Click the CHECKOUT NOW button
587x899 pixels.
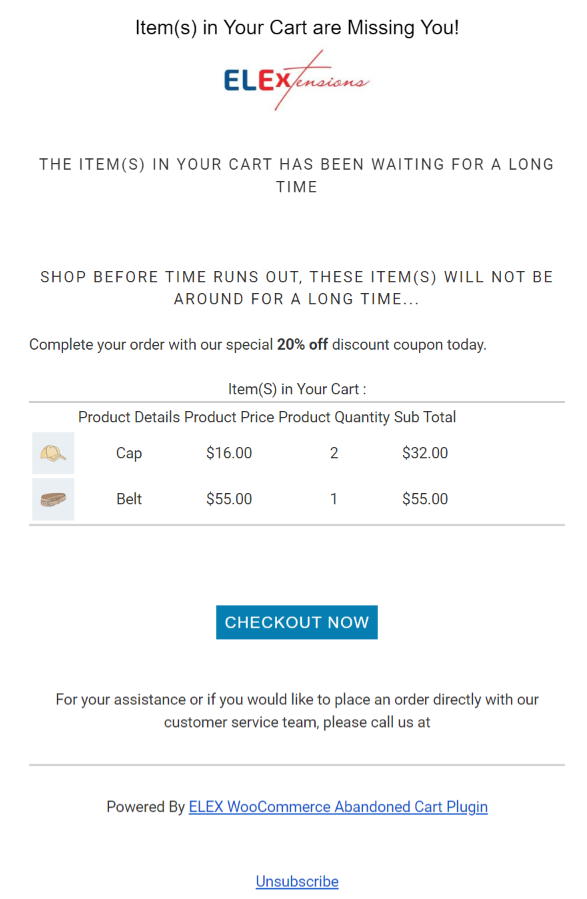296,622
